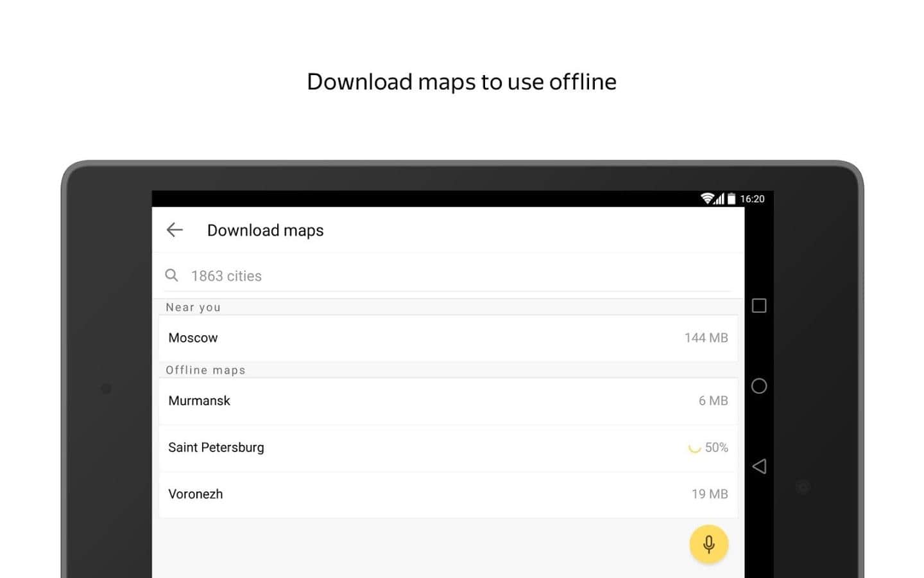Viewport: 924px width, 578px height.
Task: Tap the 6 MB size for Murmansk
Action: [x=713, y=401]
